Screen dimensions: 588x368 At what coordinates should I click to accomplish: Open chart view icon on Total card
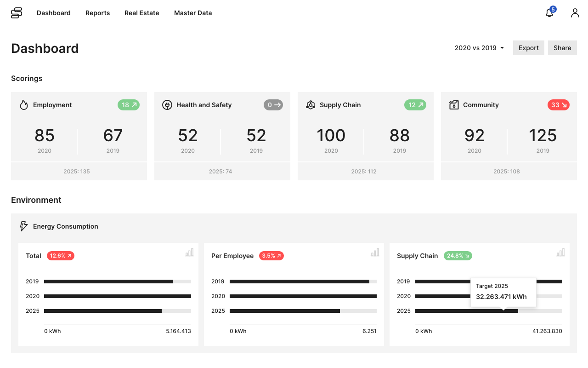point(189,252)
